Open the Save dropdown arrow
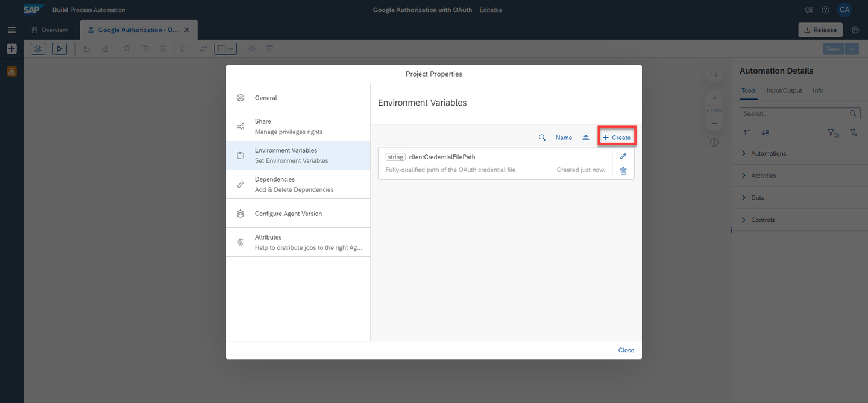Viewport: 868px width, 403px height. tap(852, 49)
